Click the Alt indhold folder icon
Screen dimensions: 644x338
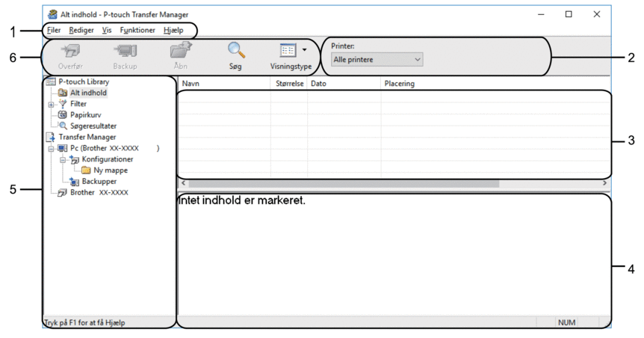coord(63,93)
